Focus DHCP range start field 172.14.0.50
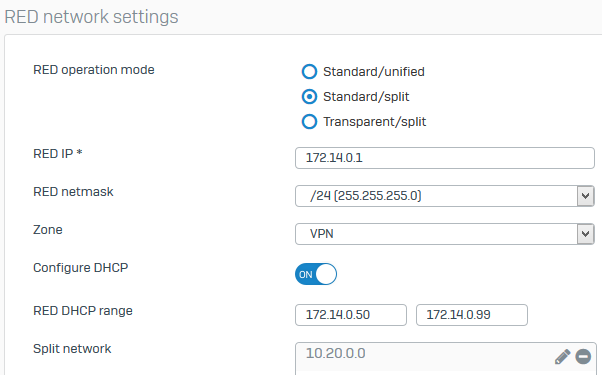602x375 pixels. click(351, 315)
